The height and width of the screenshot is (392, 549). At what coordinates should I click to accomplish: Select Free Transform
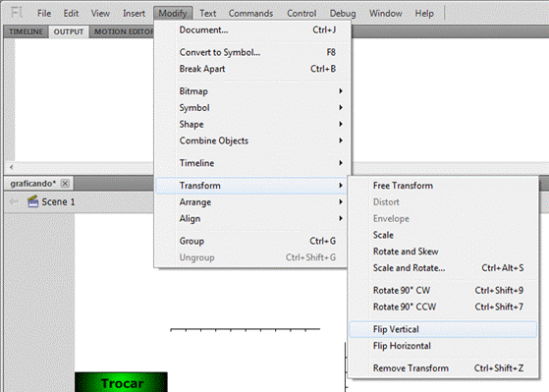(443, 186)
